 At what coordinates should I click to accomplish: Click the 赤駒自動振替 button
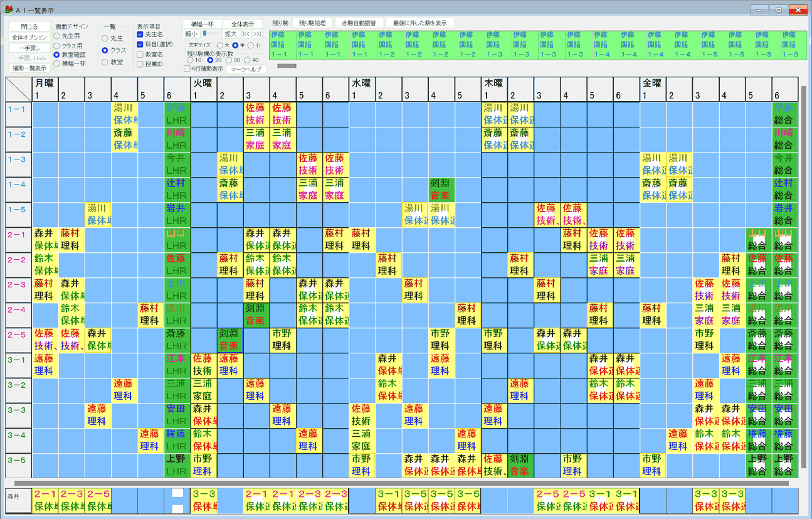click(x=359, y=23)
